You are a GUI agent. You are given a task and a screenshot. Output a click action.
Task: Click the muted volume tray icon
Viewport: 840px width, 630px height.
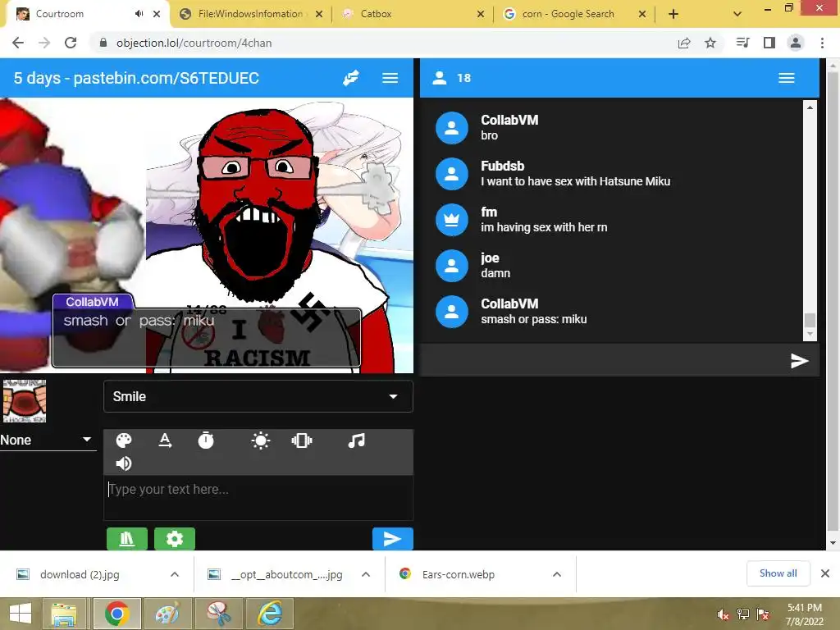pos(724,614)
